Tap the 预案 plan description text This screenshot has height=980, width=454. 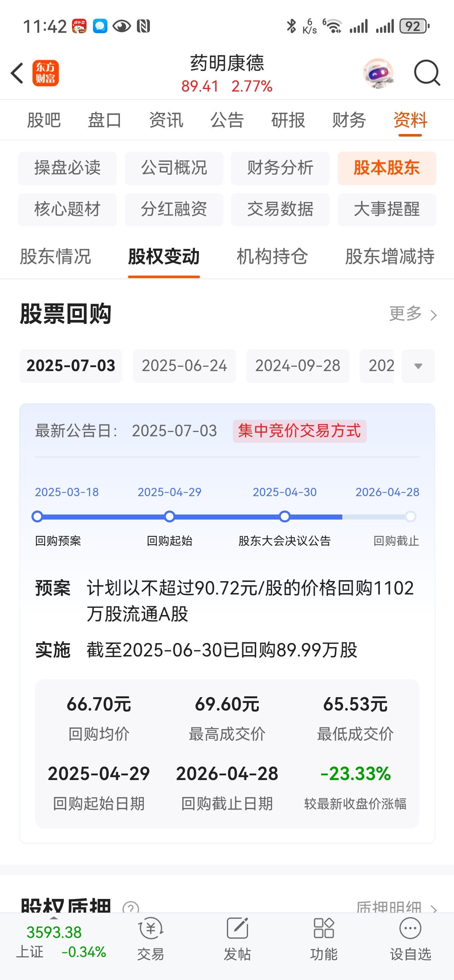(x=250, y=601)
